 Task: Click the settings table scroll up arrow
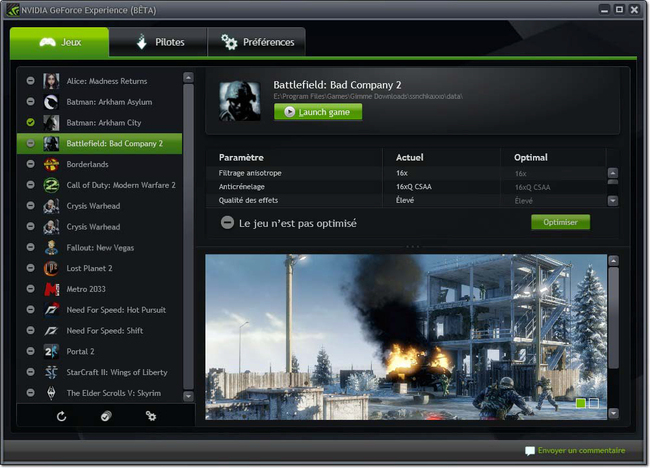tap(613, 173)
